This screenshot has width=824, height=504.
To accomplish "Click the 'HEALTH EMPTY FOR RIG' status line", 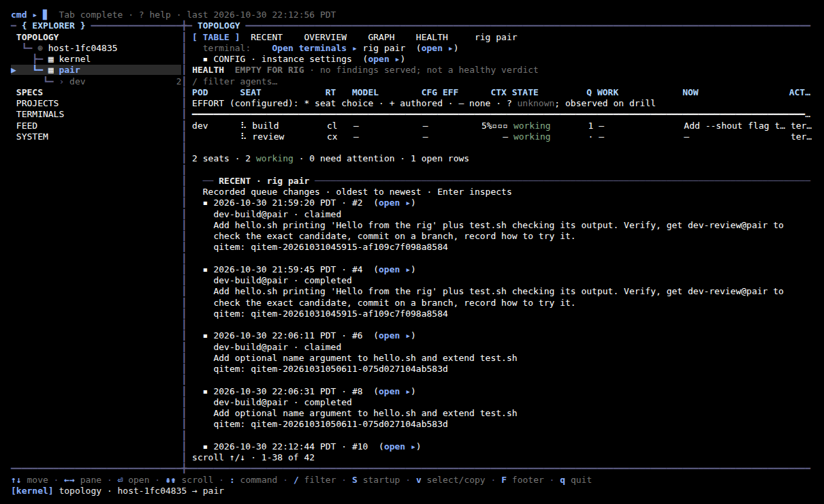I will pos(365,70).
